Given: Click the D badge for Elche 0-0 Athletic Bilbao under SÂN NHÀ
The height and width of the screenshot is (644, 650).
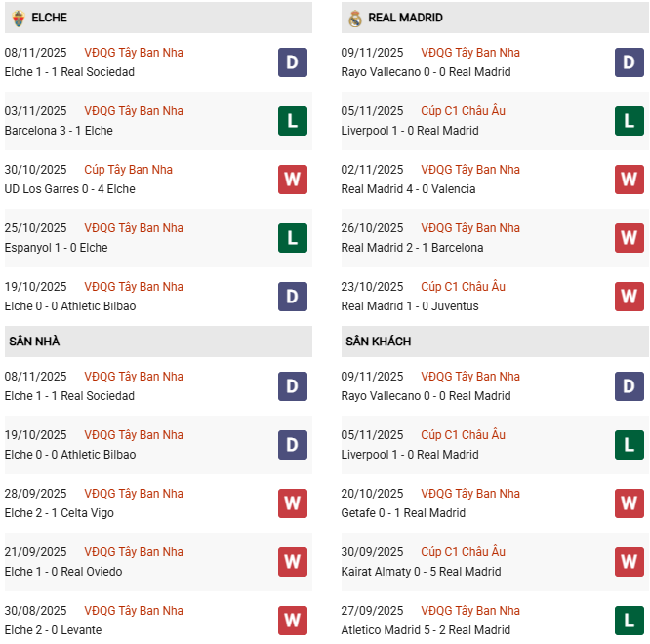Looking at the screenshot, I should click(293, 445).
